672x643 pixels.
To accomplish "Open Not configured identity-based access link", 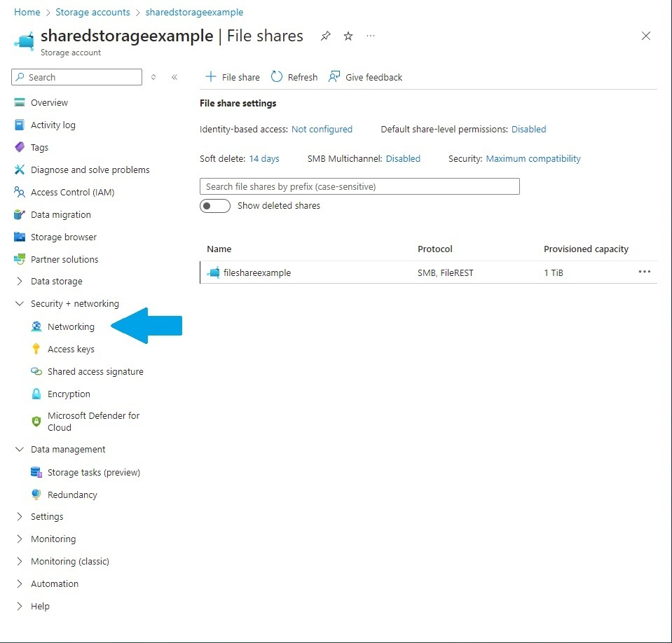I will click(322, 129).
